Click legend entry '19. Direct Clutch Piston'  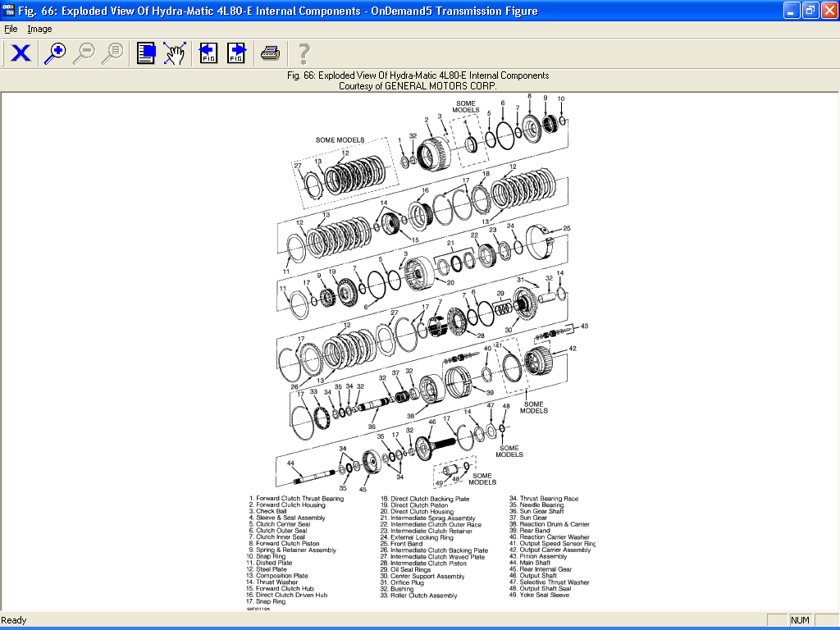[x=414, y=505]
